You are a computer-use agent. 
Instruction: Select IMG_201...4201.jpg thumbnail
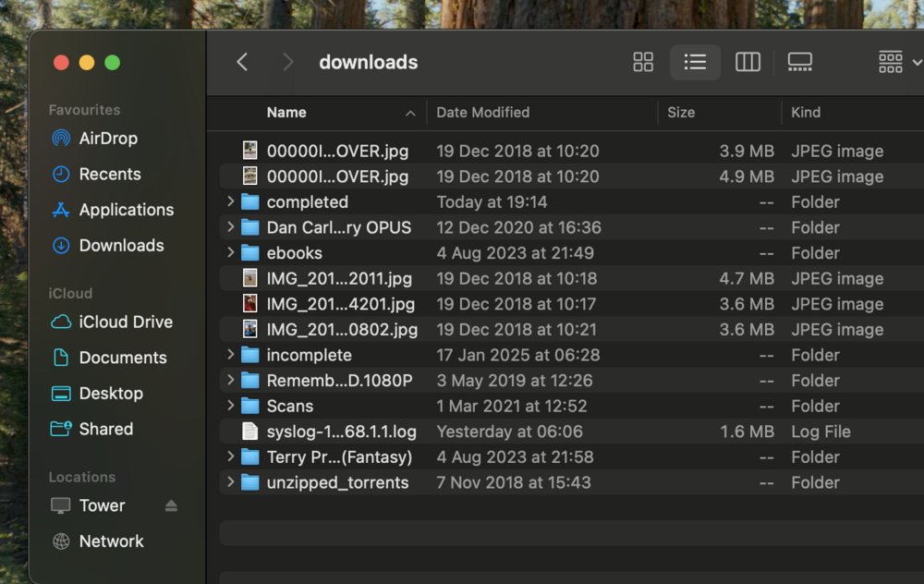click(x=249, y=303)
